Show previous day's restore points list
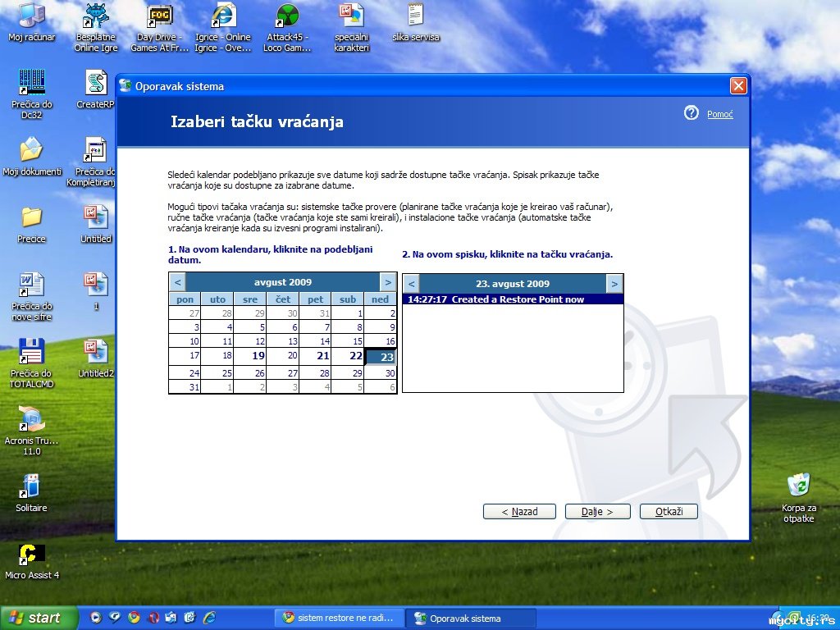The width and height of the screenshot is (840, 630). [x=411, y=283]
